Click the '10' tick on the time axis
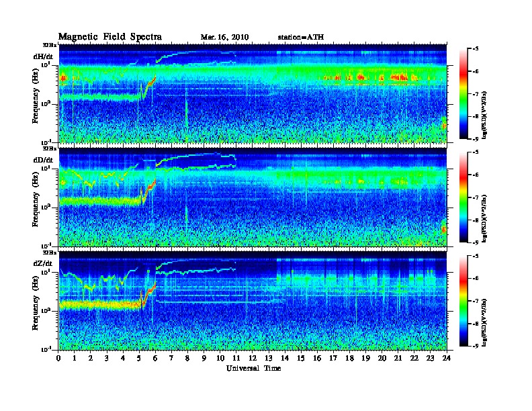 [220, 358]
